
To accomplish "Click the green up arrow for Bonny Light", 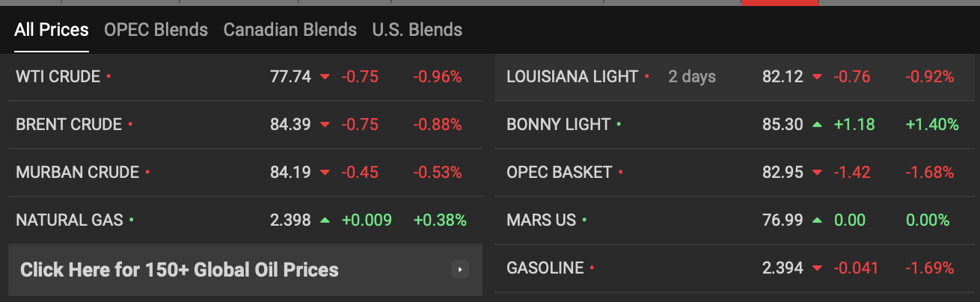I will point(817,124).
